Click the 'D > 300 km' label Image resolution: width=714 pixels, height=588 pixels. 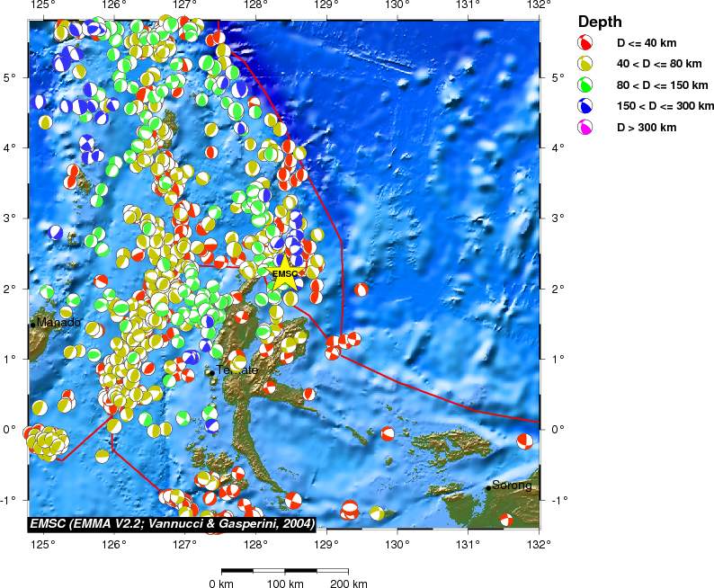[647, 128]
